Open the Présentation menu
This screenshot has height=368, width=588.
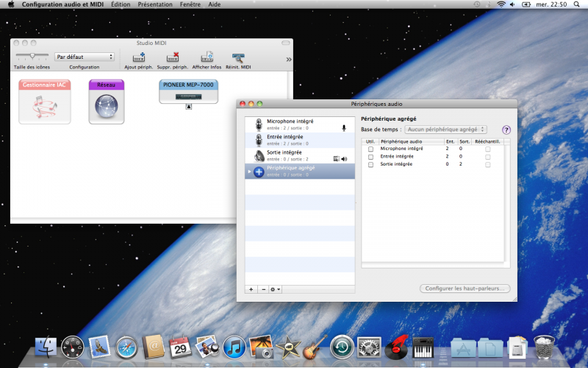[x=155, y=4]
